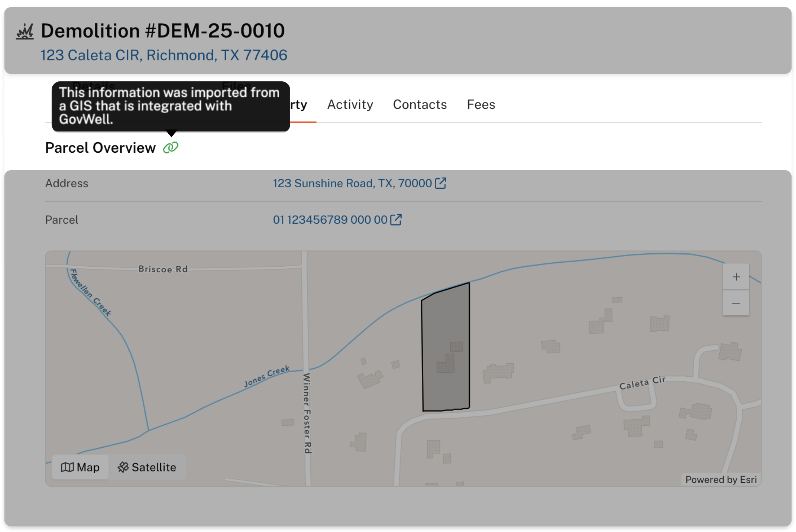Click external-link icon after Sunshine Road address

441,183
